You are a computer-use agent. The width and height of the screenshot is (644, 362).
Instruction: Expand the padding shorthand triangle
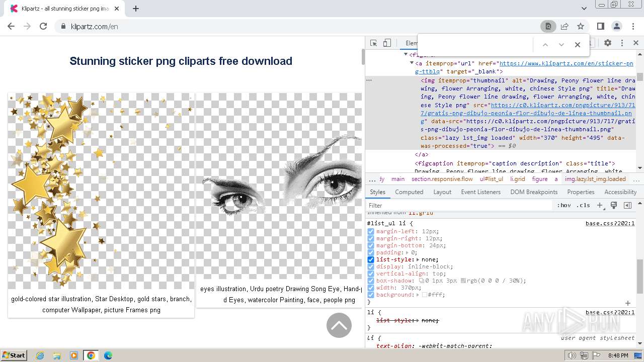coord(408,253)
